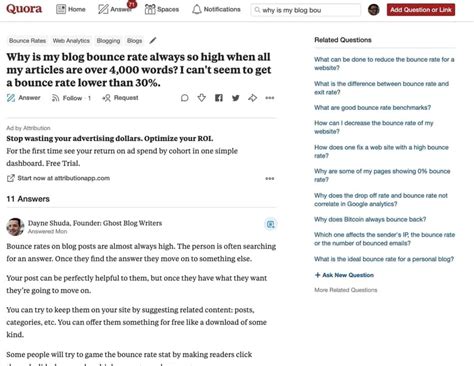Click the 11 Answers heading

28,199
